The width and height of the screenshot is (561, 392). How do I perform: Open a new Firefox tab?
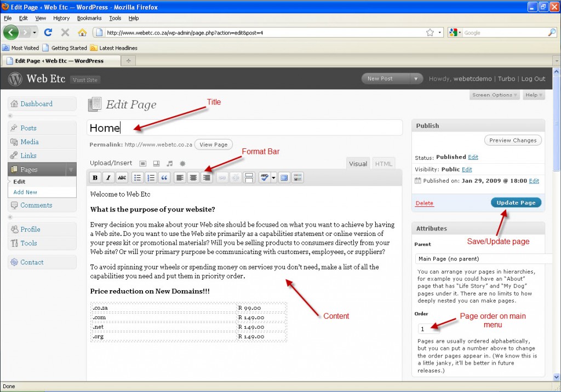(x=128, y=61)
